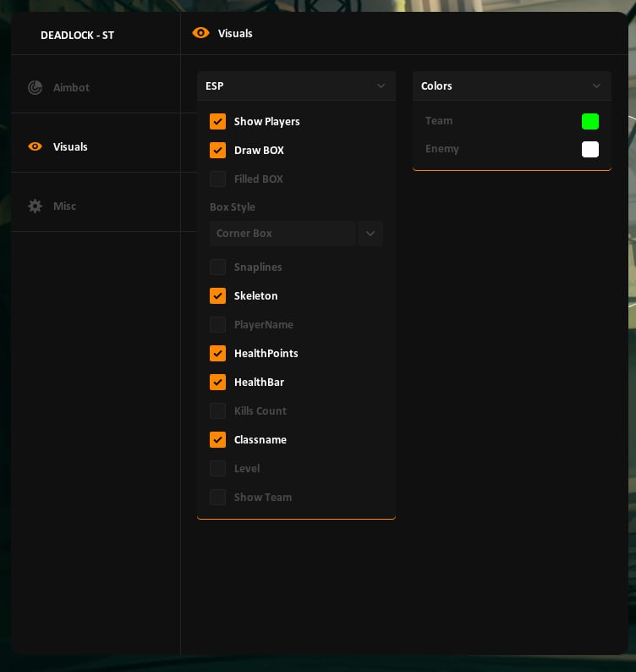The height and width of the screenshot is (672, 636).
Task: Uncheck the Show Players checkbox
Action: pyautogui.click(x=217, y=121)
